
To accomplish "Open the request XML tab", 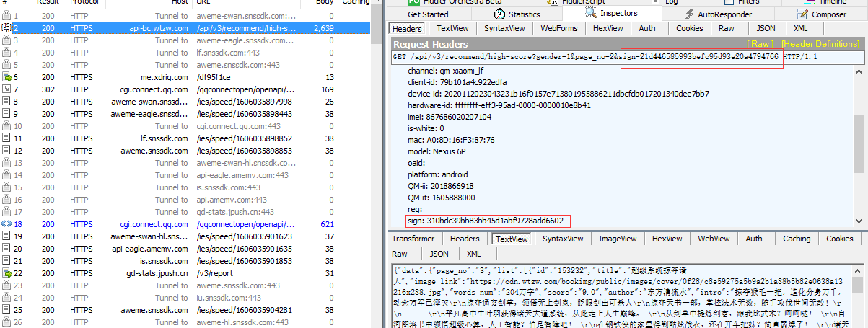I will pos(801,28).
